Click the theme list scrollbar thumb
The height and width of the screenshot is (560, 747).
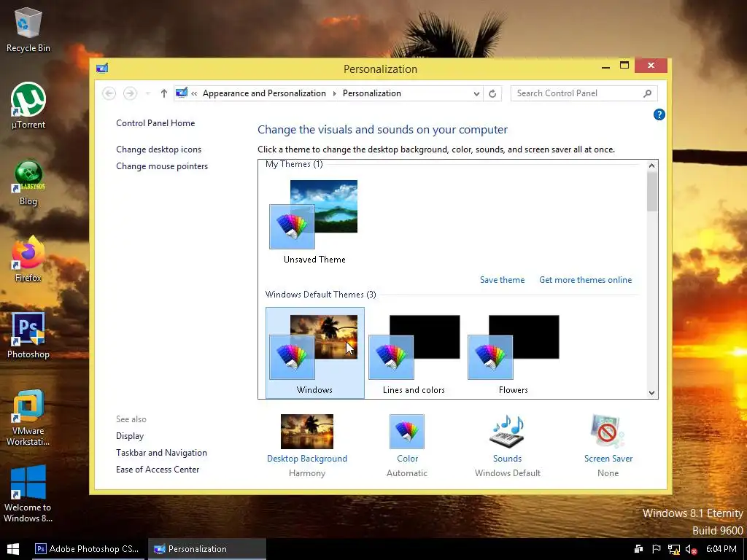[x=651, y=192]
